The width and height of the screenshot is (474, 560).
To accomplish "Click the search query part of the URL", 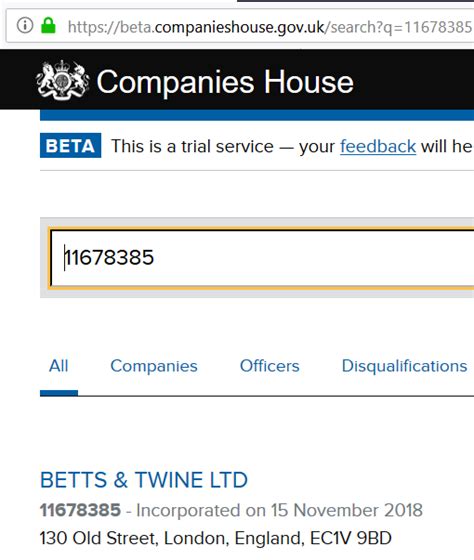I will pyautogui.click(x=399, y=27).
